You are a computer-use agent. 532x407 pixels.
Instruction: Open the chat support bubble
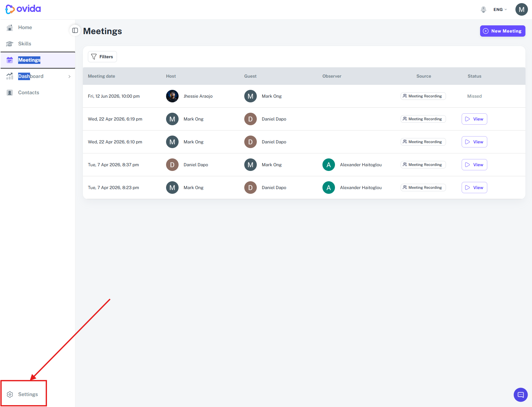[x=520, y=394]
